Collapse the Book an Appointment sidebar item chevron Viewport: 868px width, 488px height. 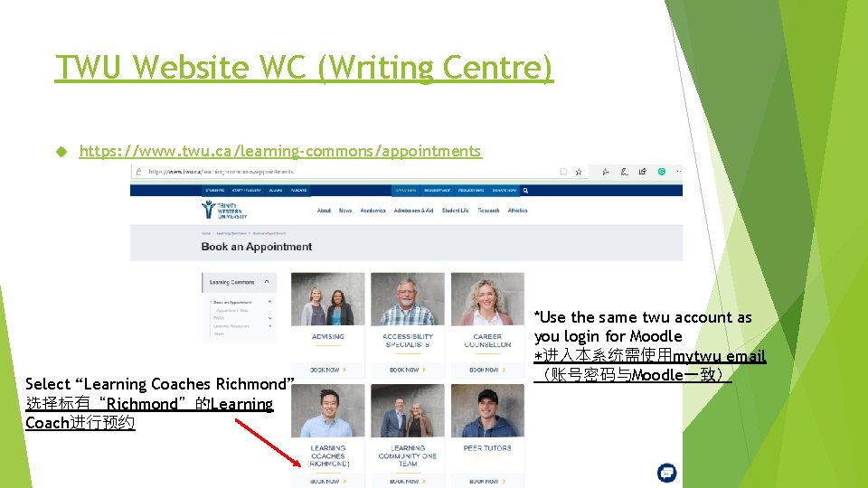click(269, 302)
